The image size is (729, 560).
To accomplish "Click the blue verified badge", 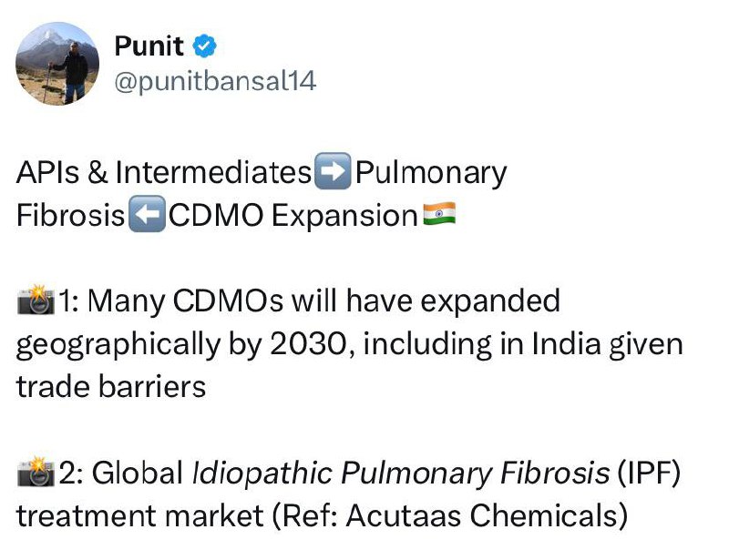I will click(x=206, y=46).
